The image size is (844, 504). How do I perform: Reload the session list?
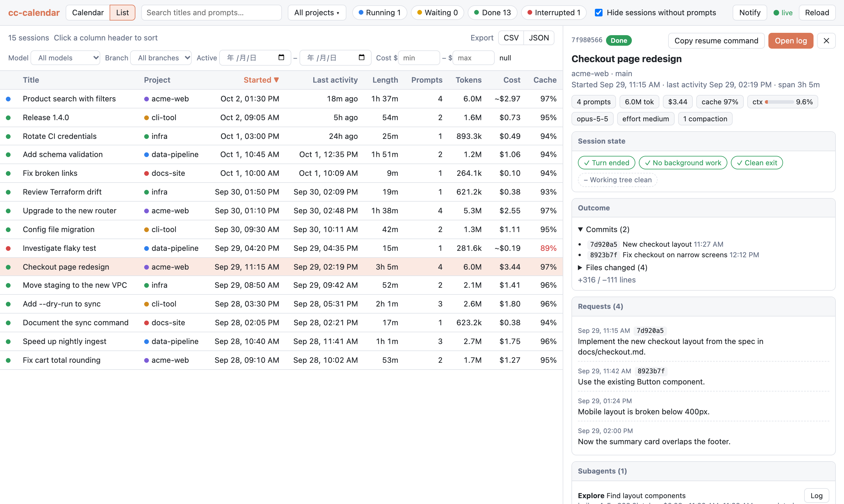[817, 13]
